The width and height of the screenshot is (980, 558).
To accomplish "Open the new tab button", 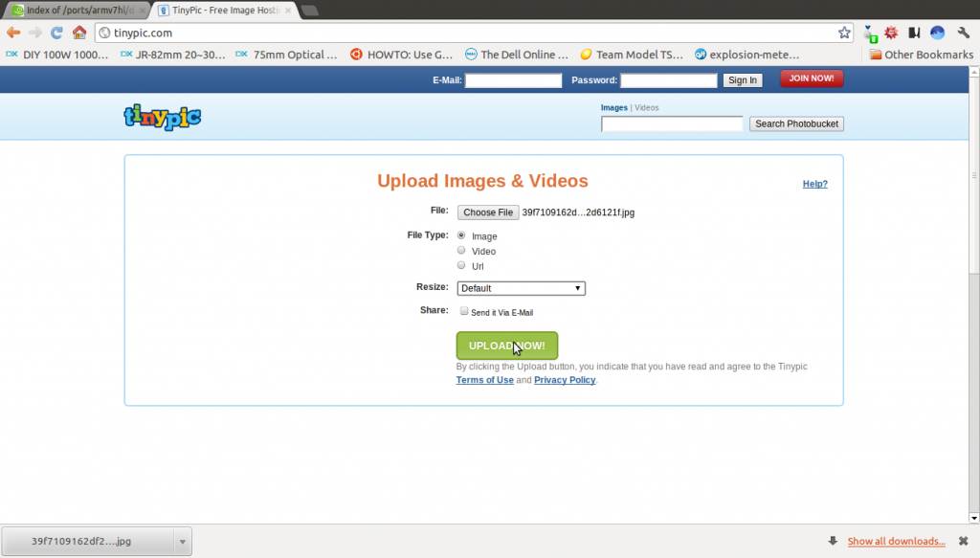I will pyautogui.click(x=310, y=10).
